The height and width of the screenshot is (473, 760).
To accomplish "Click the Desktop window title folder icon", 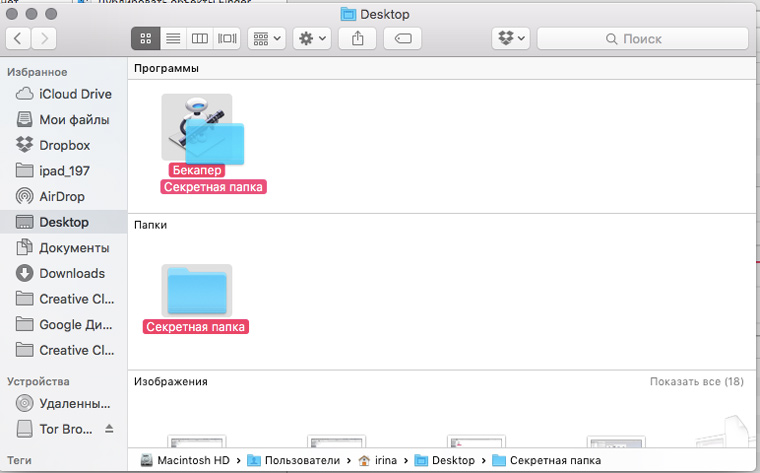I will point(348,14).
